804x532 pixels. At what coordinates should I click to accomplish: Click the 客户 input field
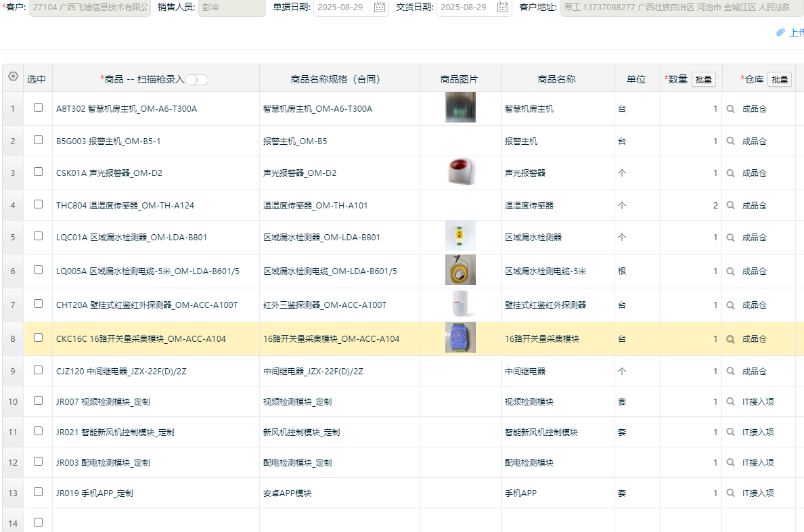coord(90,7)
